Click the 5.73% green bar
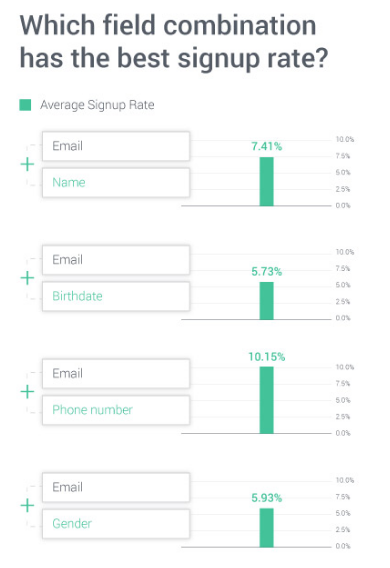The image size is (390, 568). point(267,301)
